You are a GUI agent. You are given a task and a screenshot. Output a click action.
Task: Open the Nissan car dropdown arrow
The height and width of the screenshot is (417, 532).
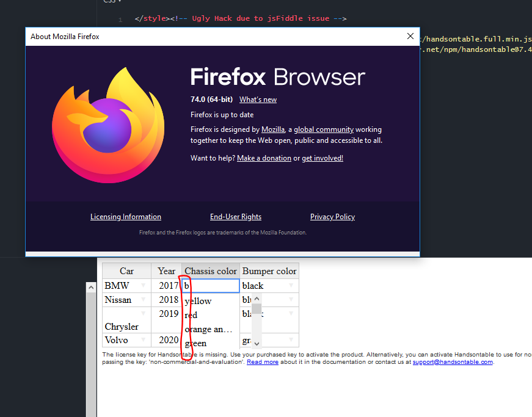pos(144,299)
